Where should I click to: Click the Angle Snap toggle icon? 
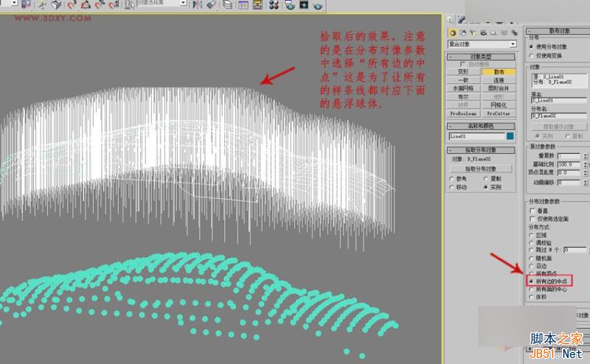pyautogui.click(x=86, y=4)
